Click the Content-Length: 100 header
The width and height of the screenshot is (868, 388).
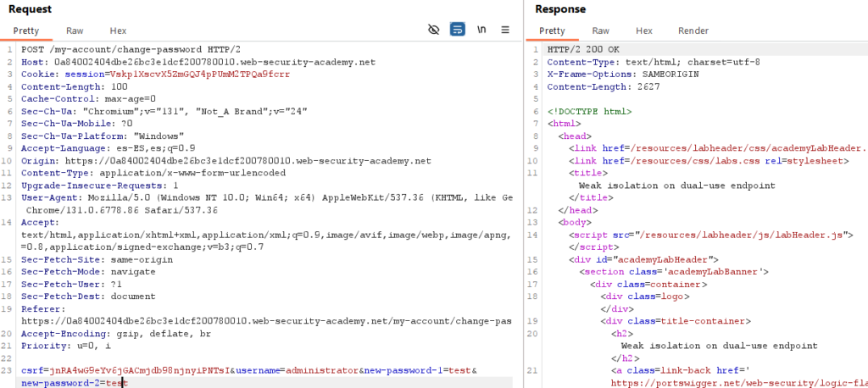pos(75,86)
